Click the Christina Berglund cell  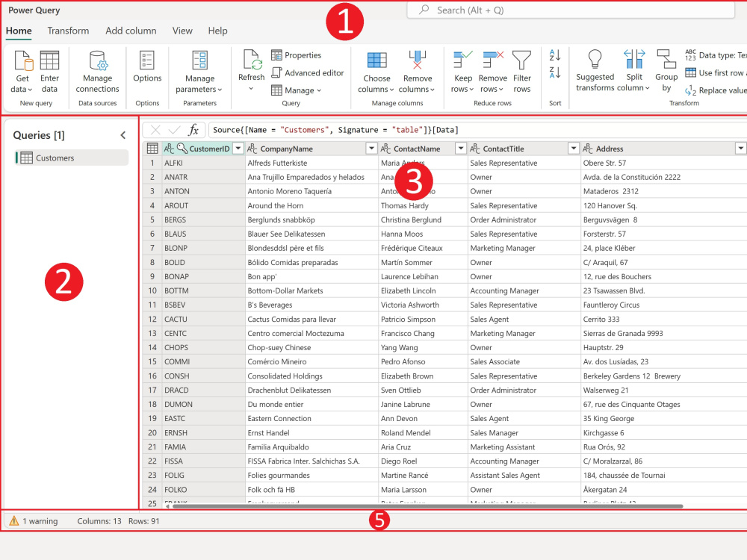pos(423,220)
